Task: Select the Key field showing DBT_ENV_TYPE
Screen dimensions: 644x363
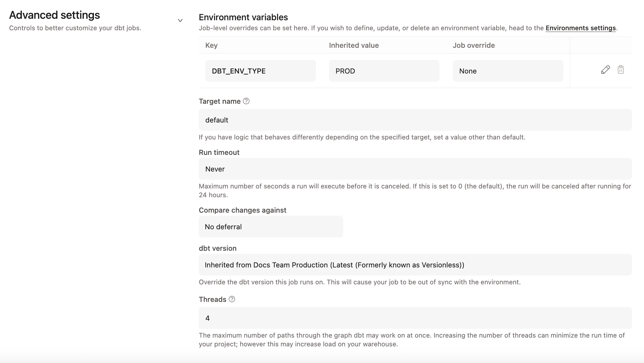Action: (260, 70)
